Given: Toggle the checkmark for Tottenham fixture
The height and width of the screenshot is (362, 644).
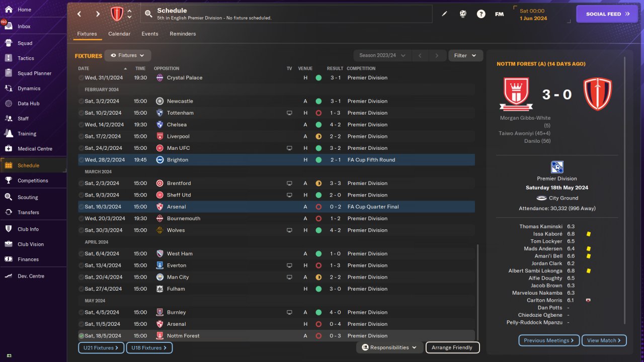Looking at the screenshot, I should (82, 113).
